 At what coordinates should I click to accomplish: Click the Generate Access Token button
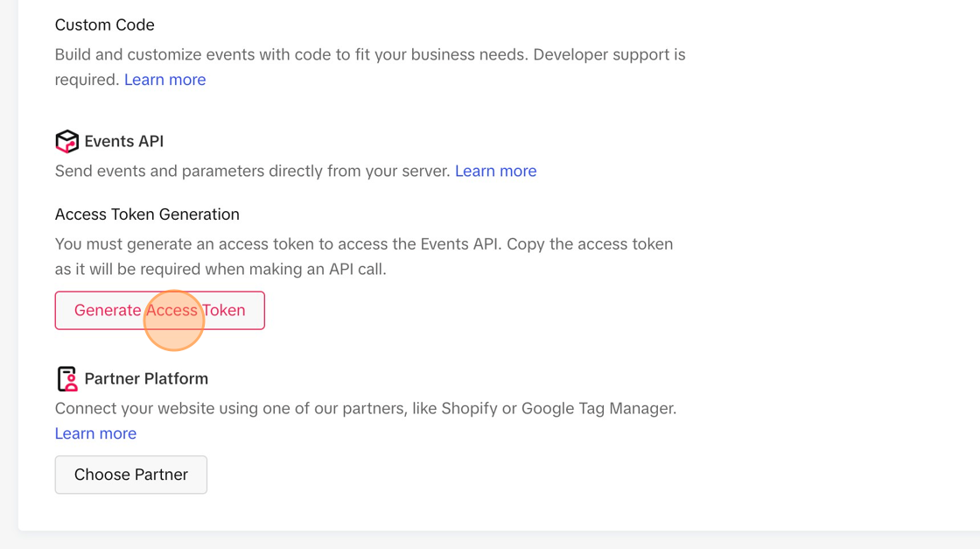point(159,310)
